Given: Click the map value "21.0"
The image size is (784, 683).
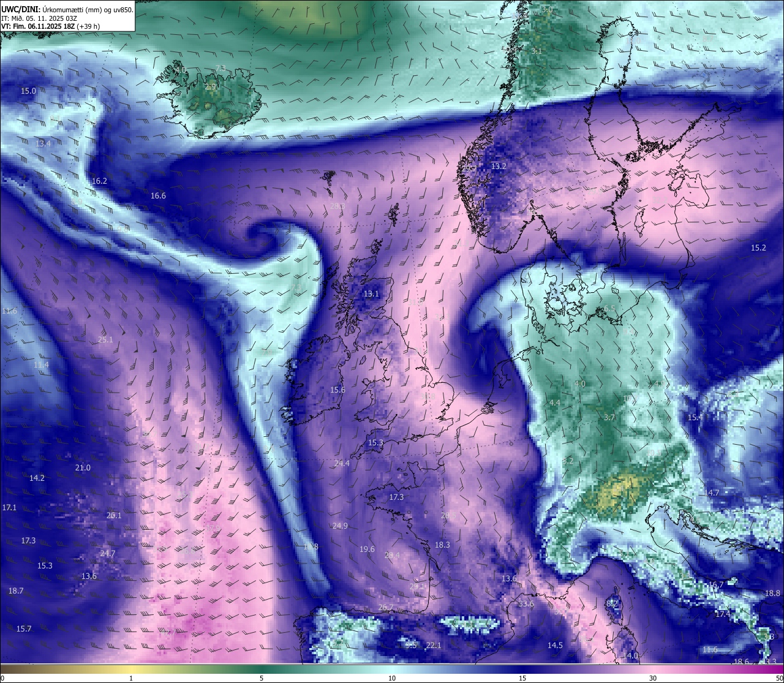Looking at the screenshot, I should point(83,467).
